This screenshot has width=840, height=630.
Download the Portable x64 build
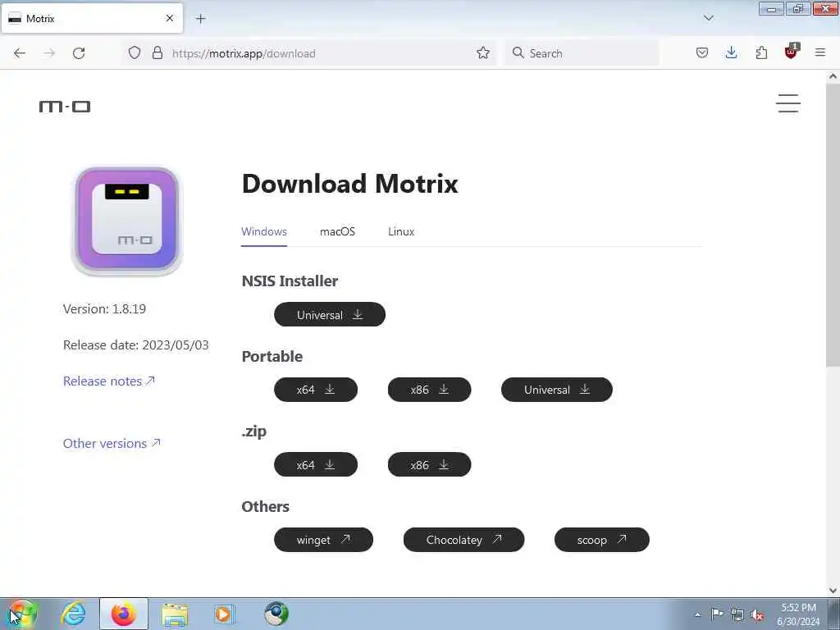click(x=316, y=390)
